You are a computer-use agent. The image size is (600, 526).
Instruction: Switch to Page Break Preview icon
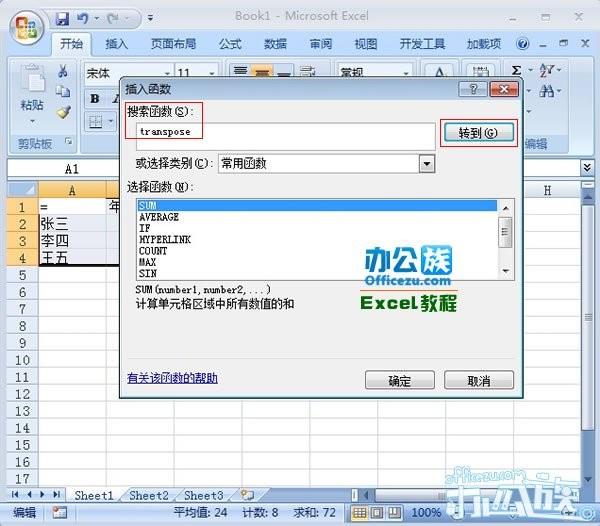tap(395, 512)
